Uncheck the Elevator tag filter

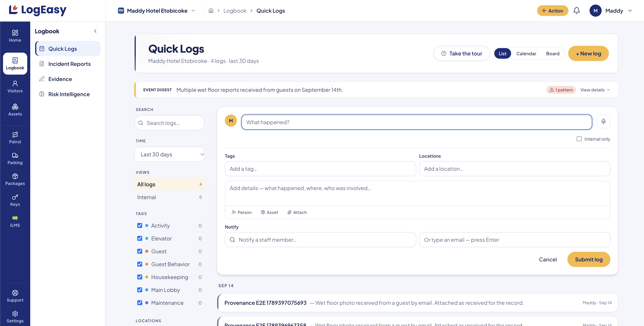point(140,238)
